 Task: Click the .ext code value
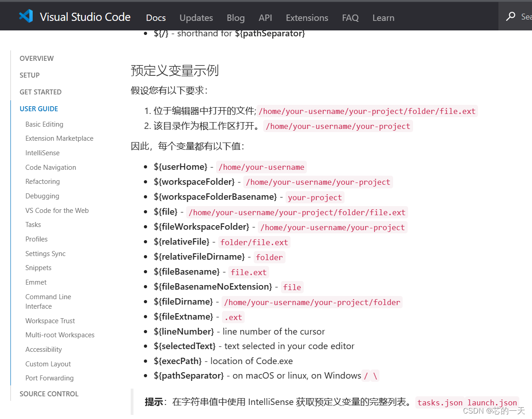tap(233, 317)
